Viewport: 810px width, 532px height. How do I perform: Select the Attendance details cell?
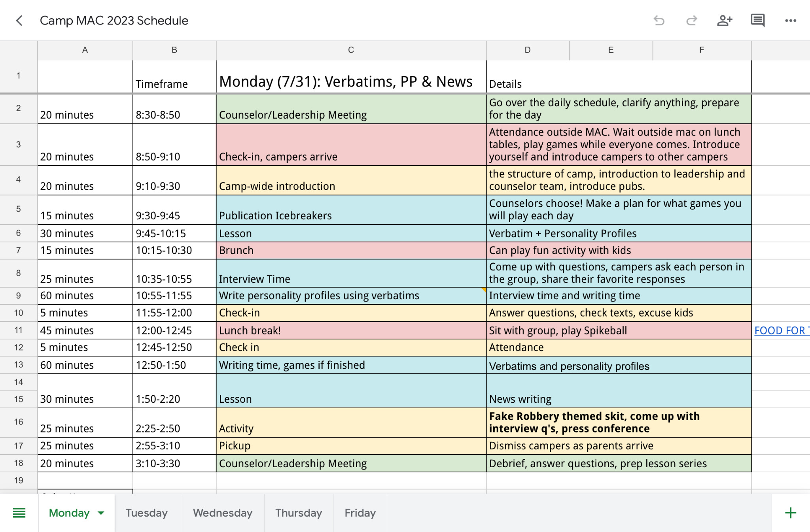coord(619,347)
